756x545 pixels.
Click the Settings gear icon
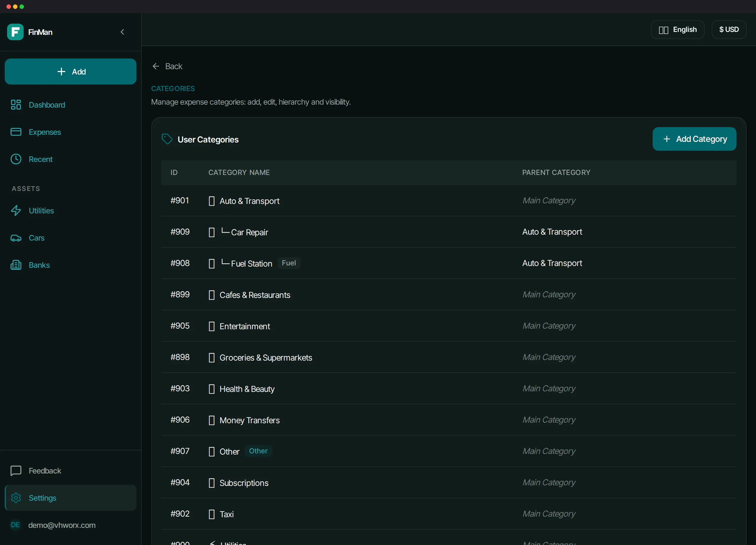coord(16,498)
